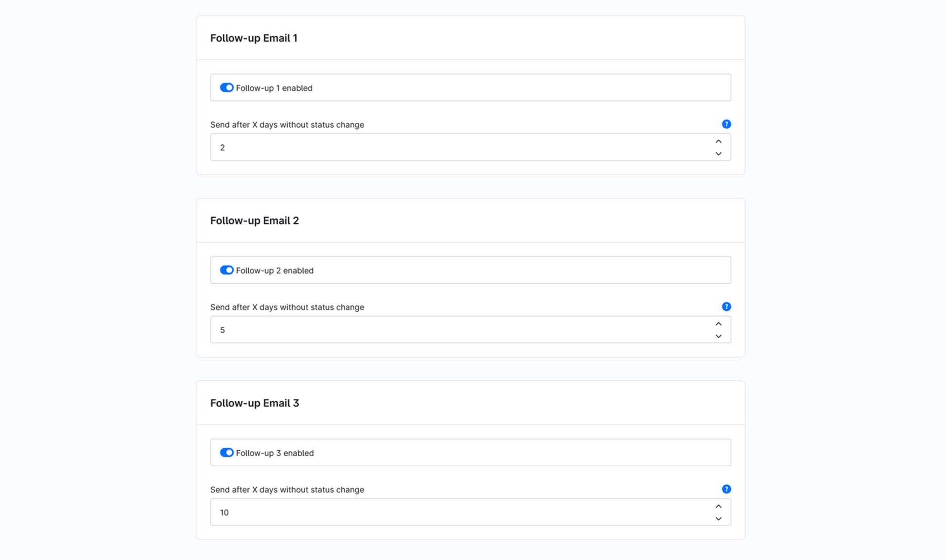Click the 'Send after X days' label under Email 2
The height and width of the screenshot is (560, 945).
[x=287, y=307]
